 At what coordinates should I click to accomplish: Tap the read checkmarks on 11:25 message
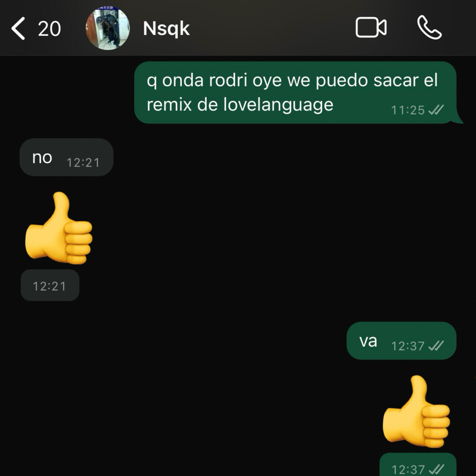pyautogui.click(x=436, y=110)
